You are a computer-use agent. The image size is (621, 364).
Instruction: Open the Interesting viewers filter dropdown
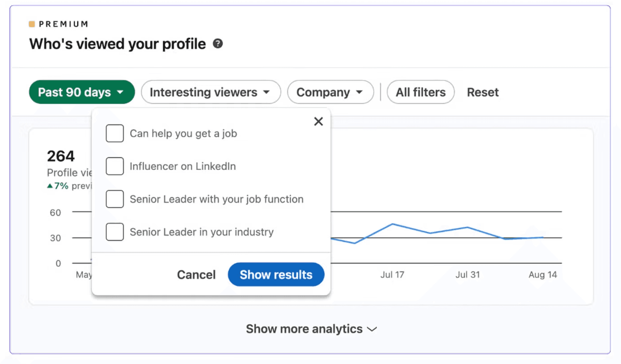coord(211,92)
